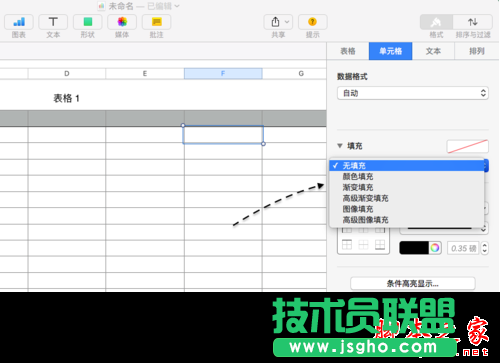
Task: Switch to the 排列 tab
Action: (x=477, y=51)
